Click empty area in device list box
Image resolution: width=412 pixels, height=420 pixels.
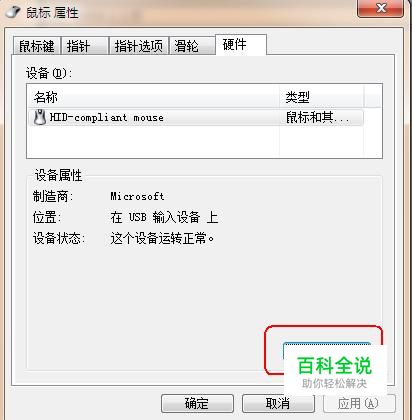point(153,142)
